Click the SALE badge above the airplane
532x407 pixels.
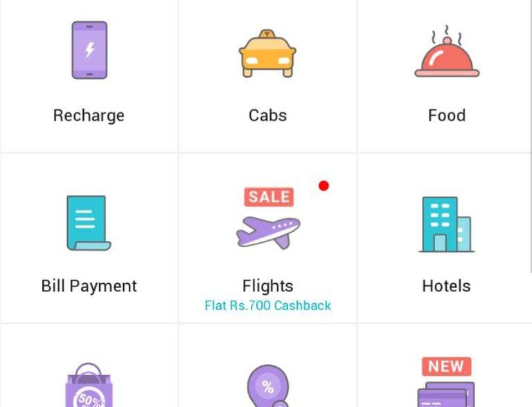click(x=269, y=197)
